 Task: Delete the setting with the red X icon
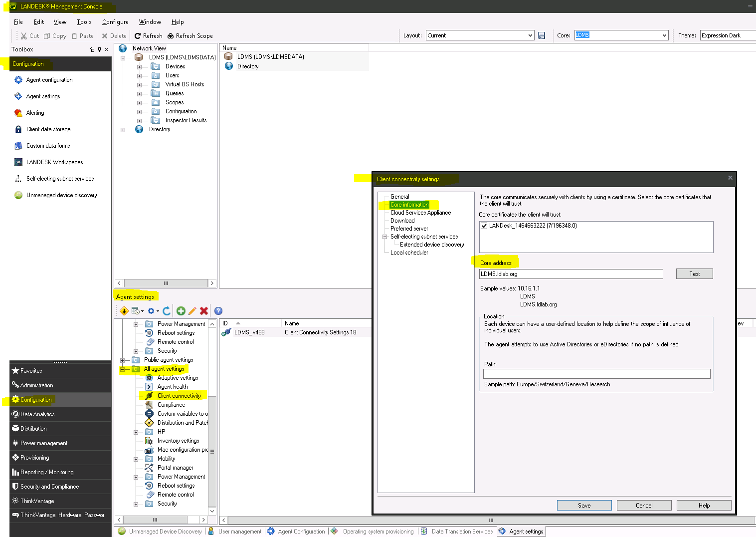(x=204, y=310)
